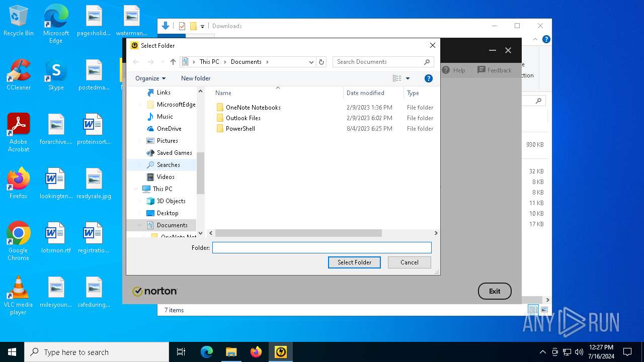This screenshot has height=362, width=644.
Task: Select Google Chrome desktop shortcut
Action: tap(19, 241)
